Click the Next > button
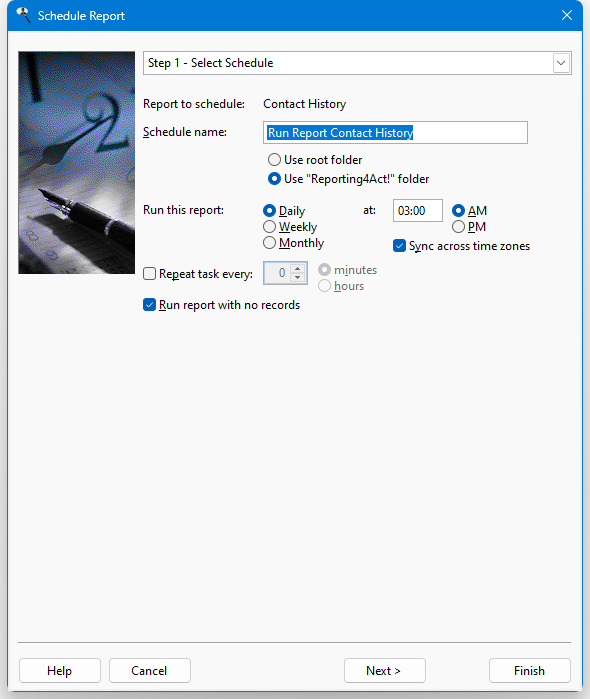The width and height of the screenshot is (590, 699). tap(384, 670)
